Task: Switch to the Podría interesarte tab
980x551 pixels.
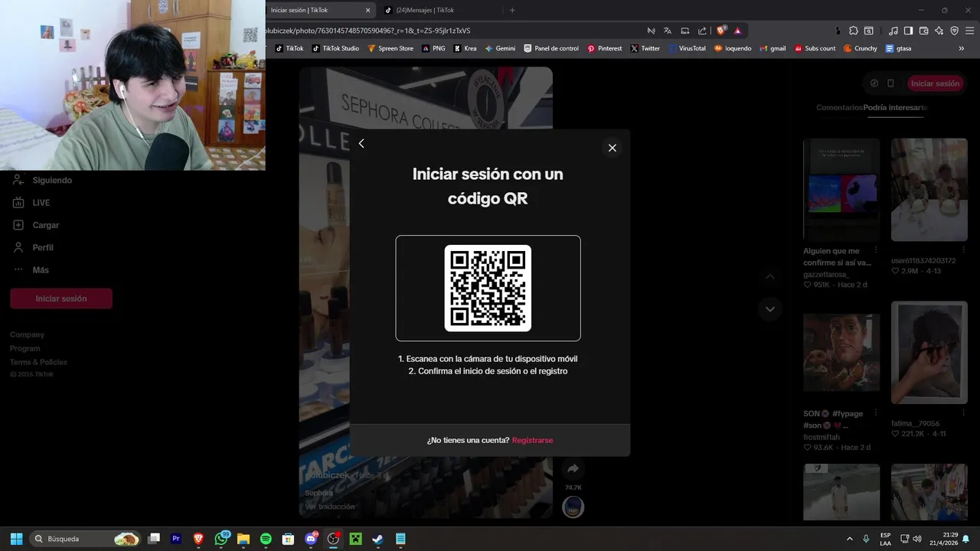Action: click(x=895, y=108)
